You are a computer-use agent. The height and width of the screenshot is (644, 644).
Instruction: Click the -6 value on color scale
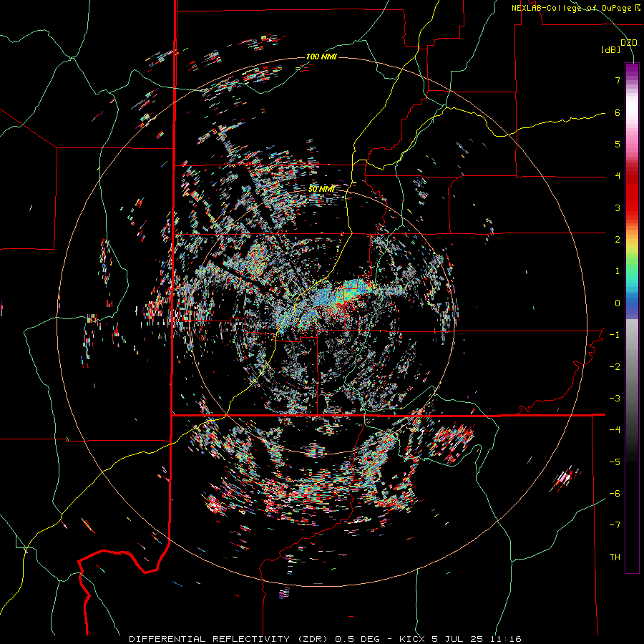point(615,494)
